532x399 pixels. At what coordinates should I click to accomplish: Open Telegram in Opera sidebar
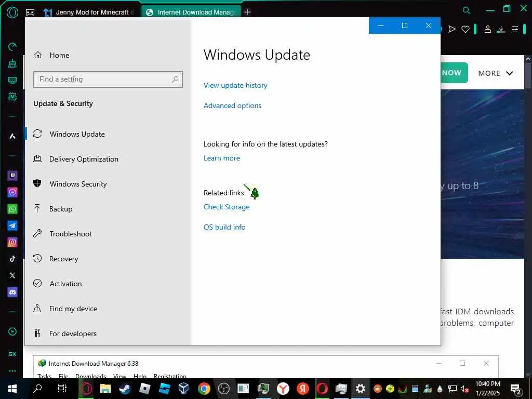click(x=12, y=225)
